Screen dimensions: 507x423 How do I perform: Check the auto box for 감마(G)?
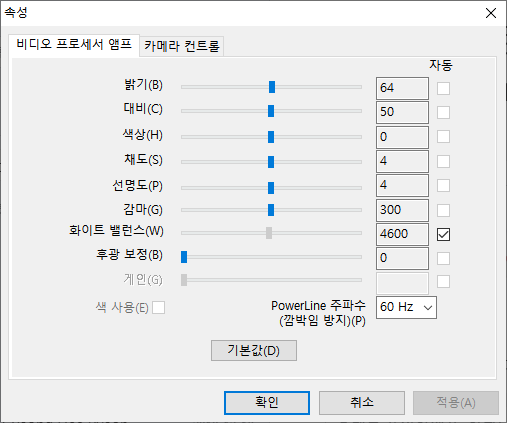tap(443, 210)
